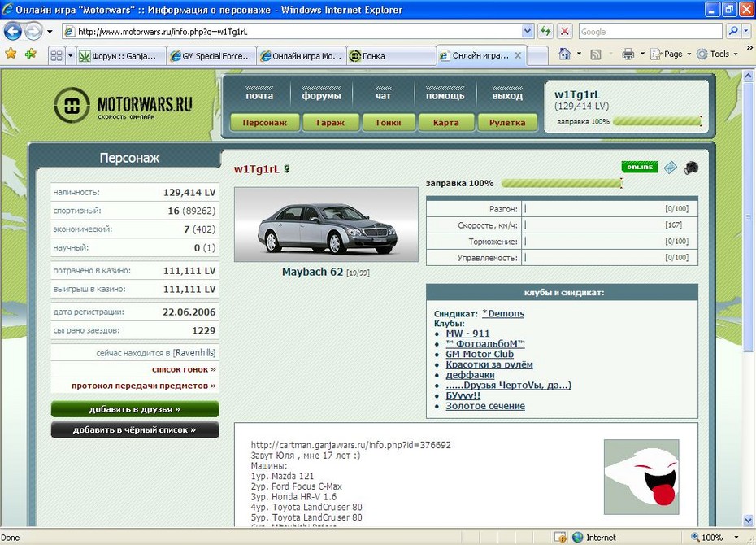
Task: Click the green "Гараж" button
Action: pos(330,123)
